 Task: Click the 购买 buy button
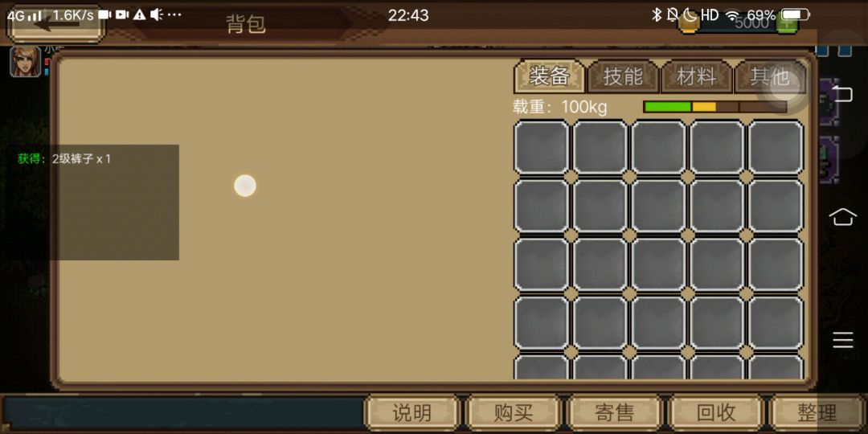coord(513,412)
